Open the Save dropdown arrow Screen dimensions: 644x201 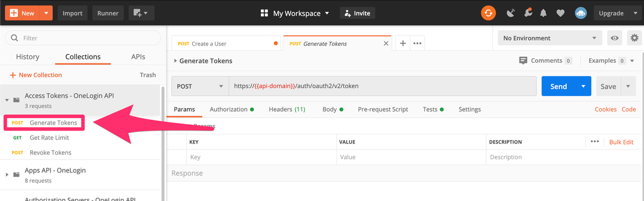pos(628,86)
